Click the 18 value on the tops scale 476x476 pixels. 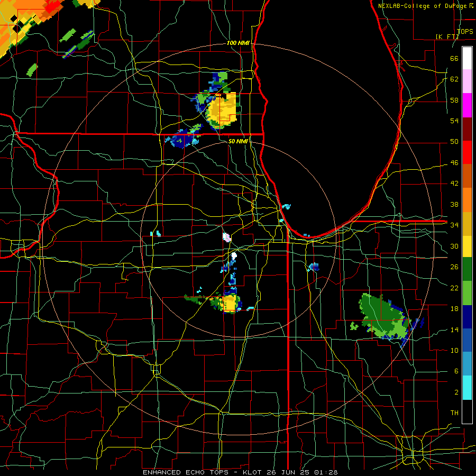(x=454, y=309)
